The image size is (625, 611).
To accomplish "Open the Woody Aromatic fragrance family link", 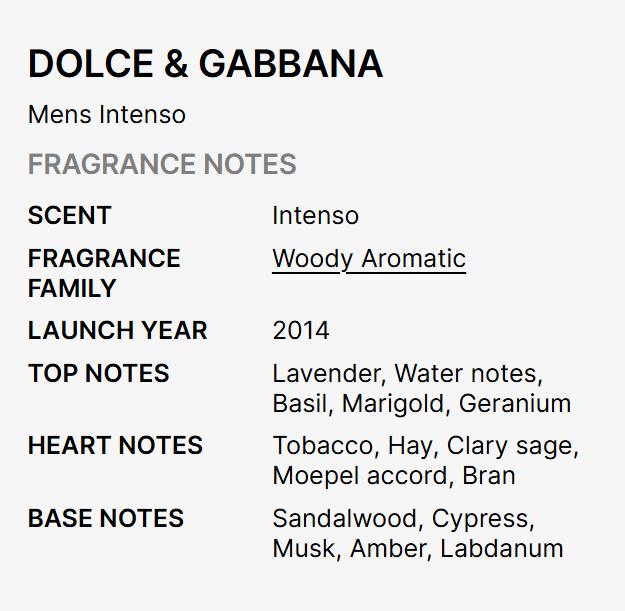I will tap(368, 259).
